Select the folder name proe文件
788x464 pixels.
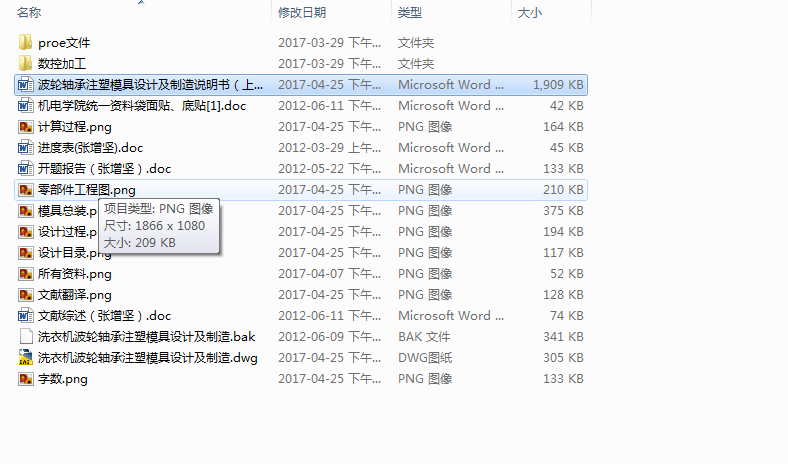(x=64, y=43)
